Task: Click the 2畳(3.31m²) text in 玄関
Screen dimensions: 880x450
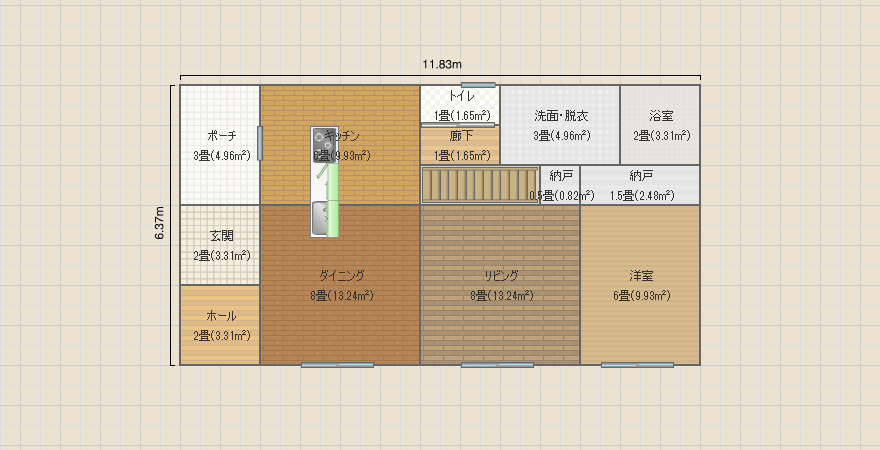Action: click(x=222, y=256)
